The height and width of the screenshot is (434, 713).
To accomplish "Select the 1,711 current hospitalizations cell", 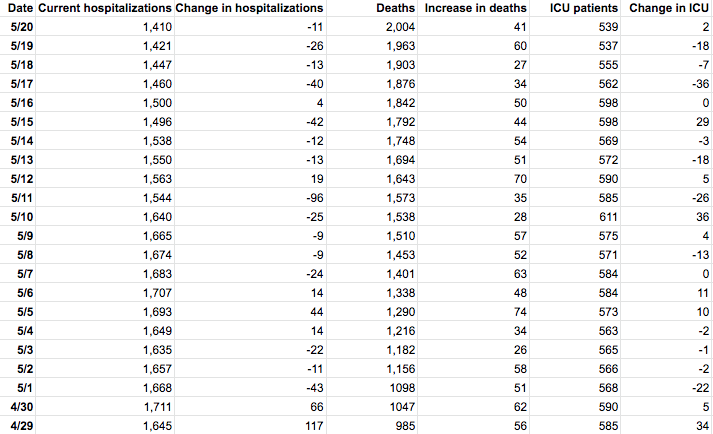I will pyautogui.click(x=151, y=406).
